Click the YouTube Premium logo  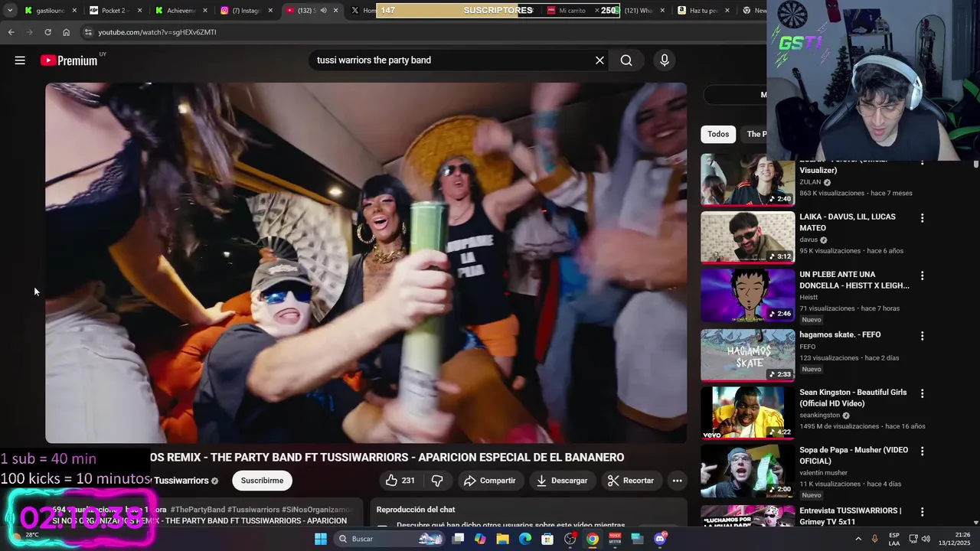(70, 60)
